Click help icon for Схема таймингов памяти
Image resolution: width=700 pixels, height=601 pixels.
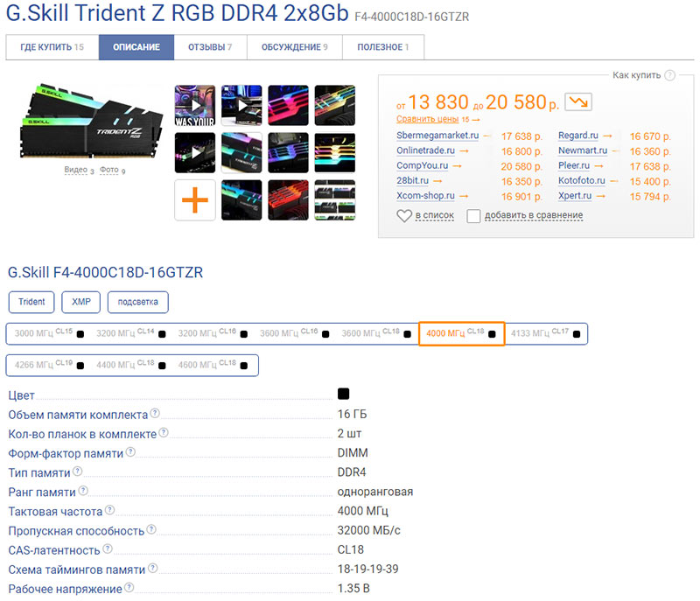pyautogui.click(x=152, y=568)
